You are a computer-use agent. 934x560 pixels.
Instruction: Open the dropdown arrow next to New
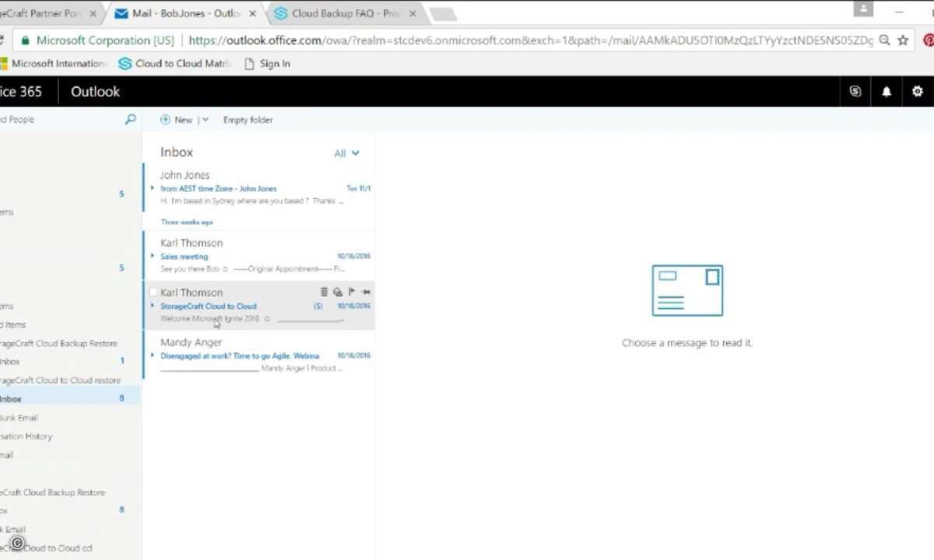click(x=205, y=120)
